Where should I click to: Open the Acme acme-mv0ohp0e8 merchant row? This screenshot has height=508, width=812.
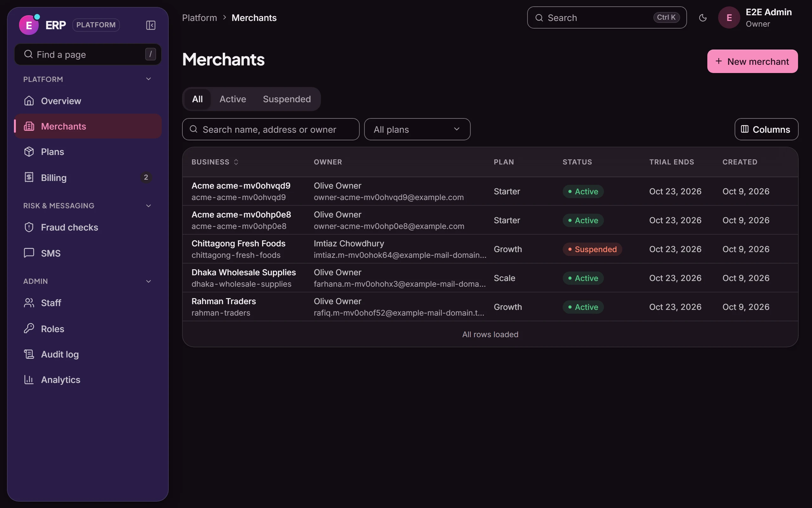[490, 220]
